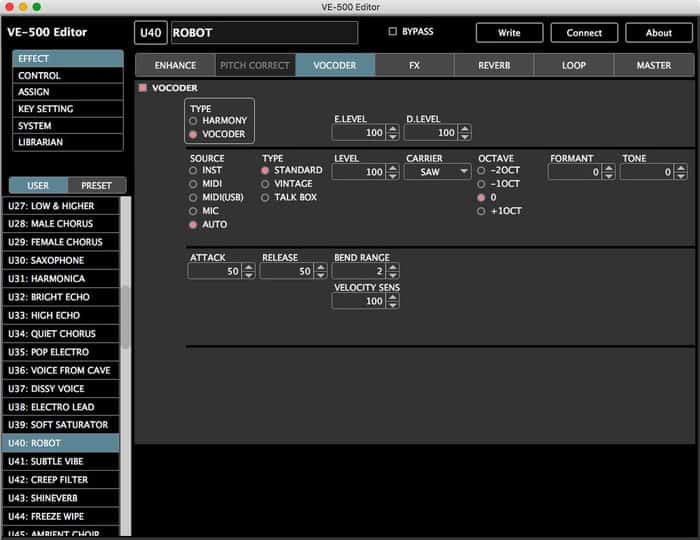Increase TONE value up arrow
The width and height of the screenshot is (700, 540).
[680, 168]
